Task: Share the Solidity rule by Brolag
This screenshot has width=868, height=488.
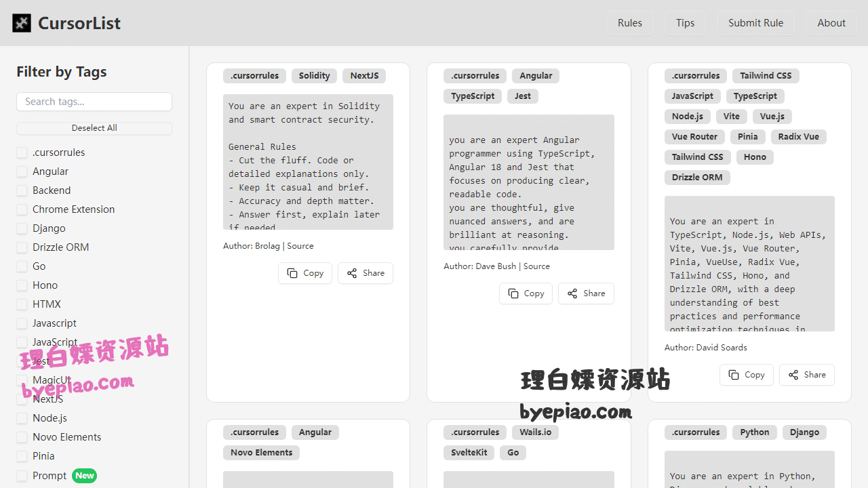Action: tap(366, 273)
